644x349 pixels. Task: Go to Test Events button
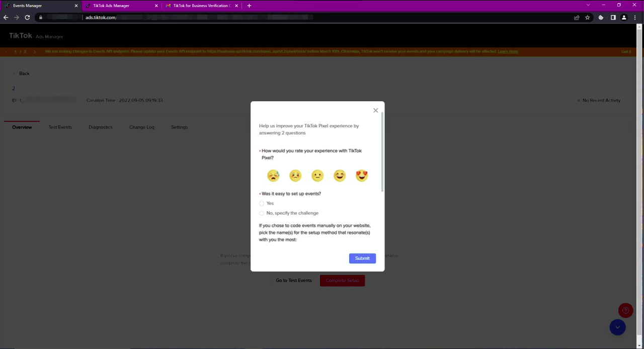pyautogui.click(x=294, y=281)
